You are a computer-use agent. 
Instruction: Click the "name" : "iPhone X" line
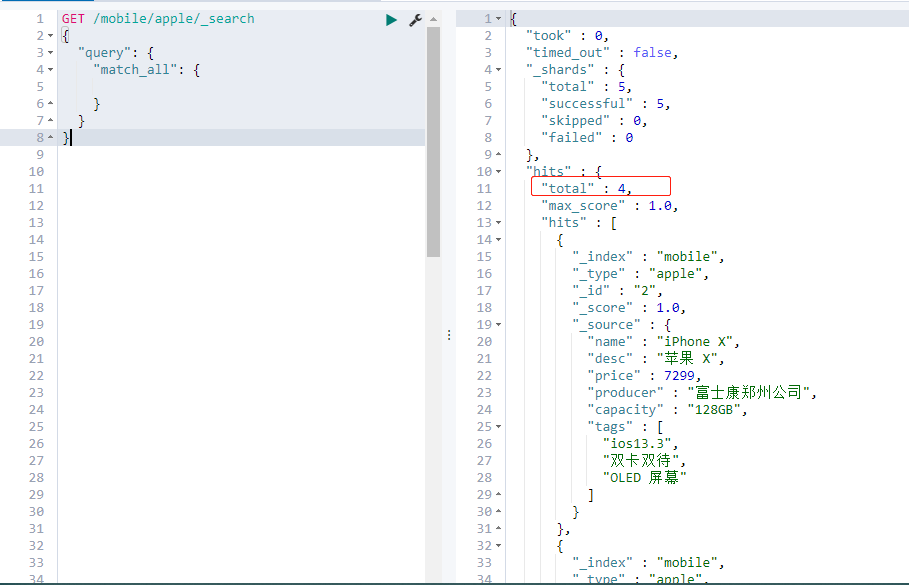coord(664,341)
